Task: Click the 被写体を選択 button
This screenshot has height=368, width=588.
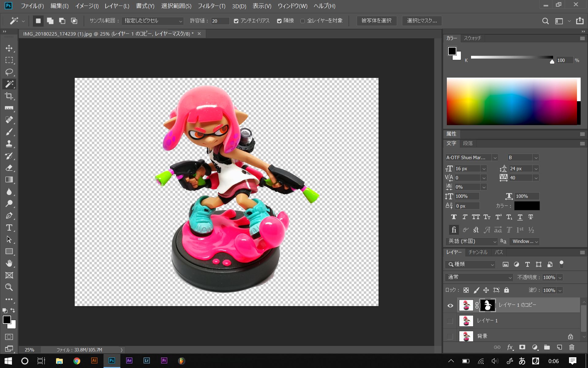Action: [x=376, y=21]
